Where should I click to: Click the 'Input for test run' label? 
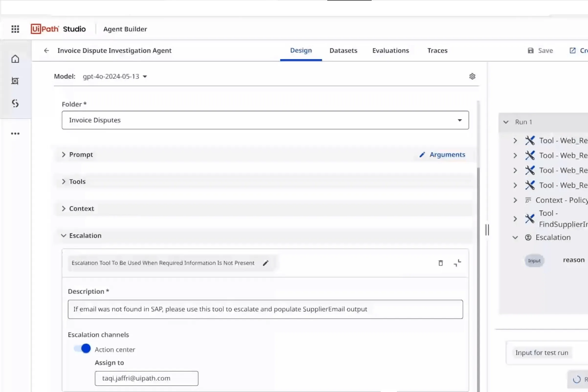coord(542,353)
